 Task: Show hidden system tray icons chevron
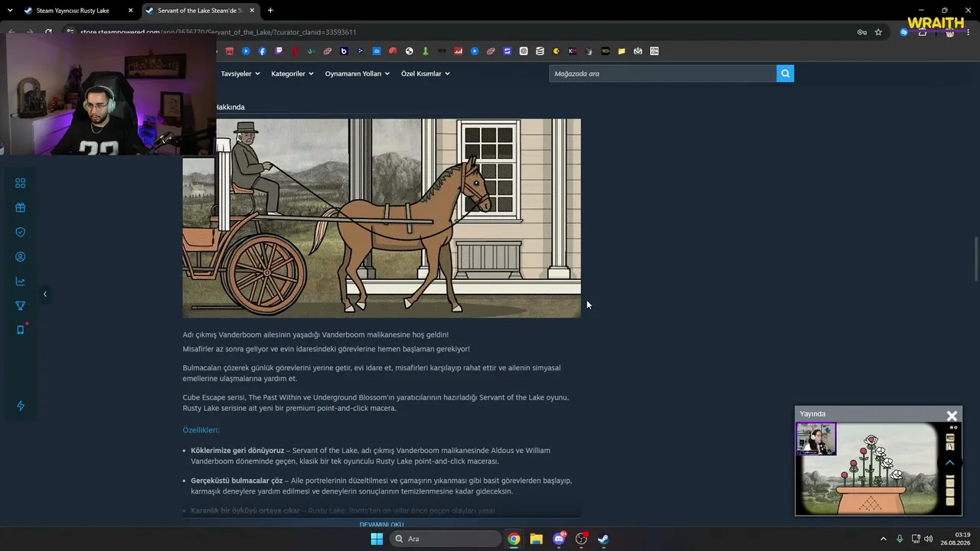[x=884, y=539]
